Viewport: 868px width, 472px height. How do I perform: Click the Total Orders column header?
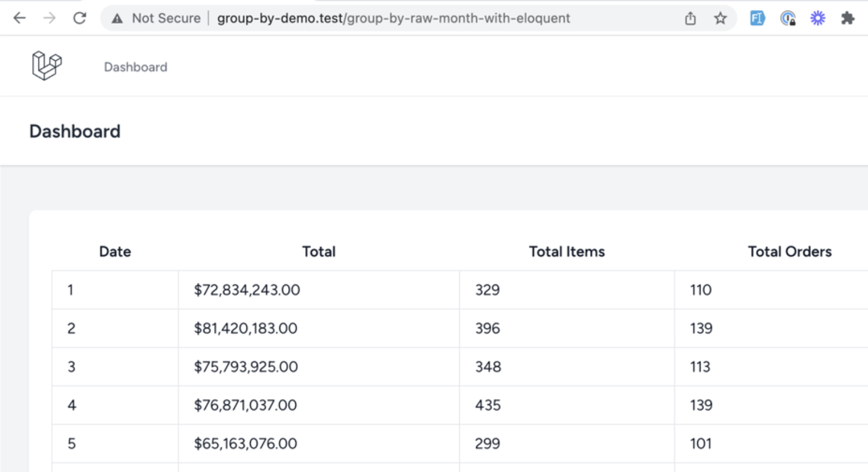point(790,251)
